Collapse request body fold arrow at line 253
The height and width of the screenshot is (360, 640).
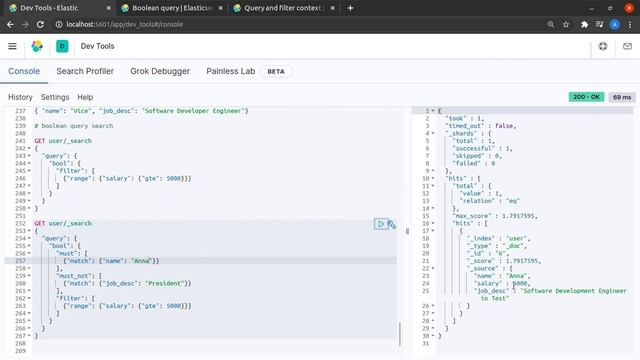tap(29, 231)
